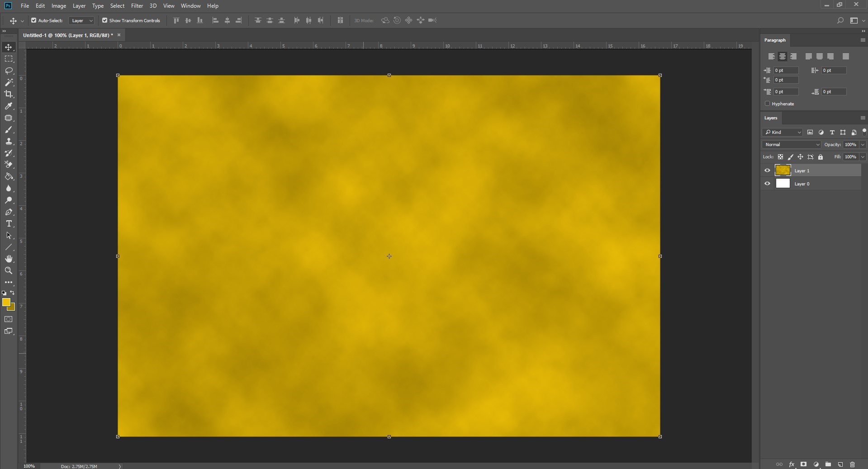Open the File menu
The image size is (868, 469).
[25, 6]
